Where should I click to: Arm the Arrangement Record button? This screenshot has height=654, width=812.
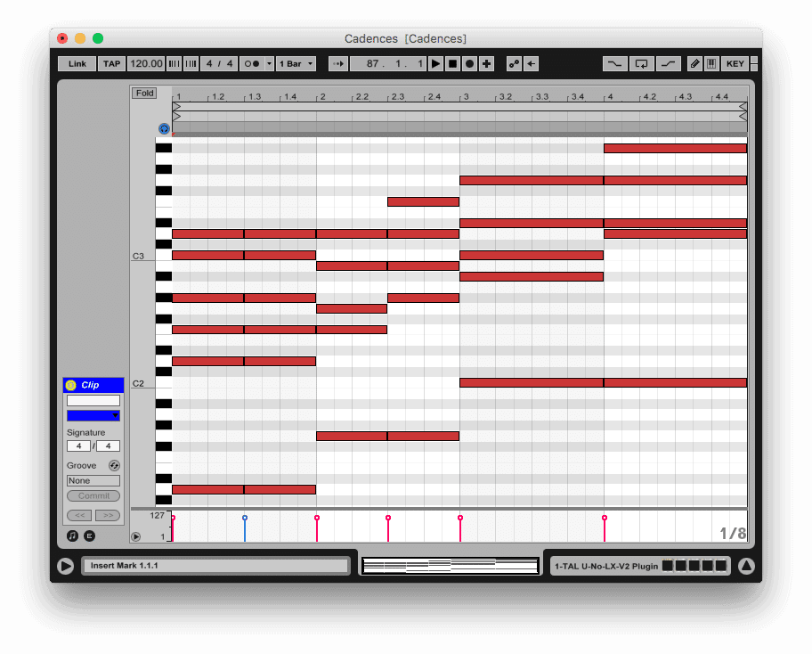coord(469,64)
